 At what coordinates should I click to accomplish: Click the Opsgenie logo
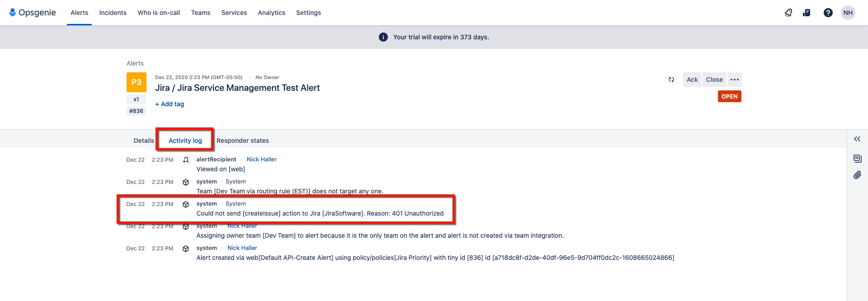tap(33, 13)
